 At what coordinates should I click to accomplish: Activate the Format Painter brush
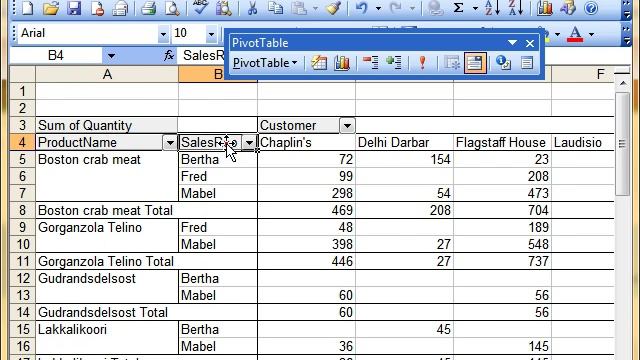pos(333,7)
